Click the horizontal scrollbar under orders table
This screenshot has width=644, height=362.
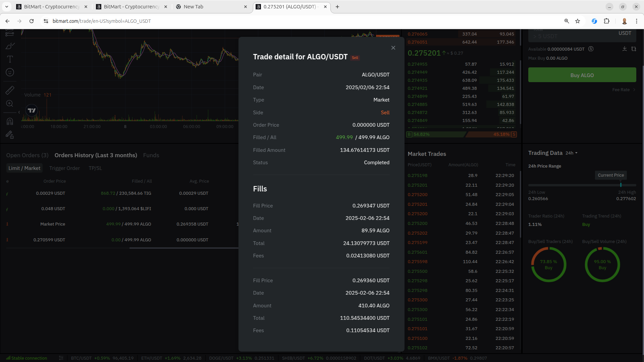pyautogui.click(x=184, y=248)
